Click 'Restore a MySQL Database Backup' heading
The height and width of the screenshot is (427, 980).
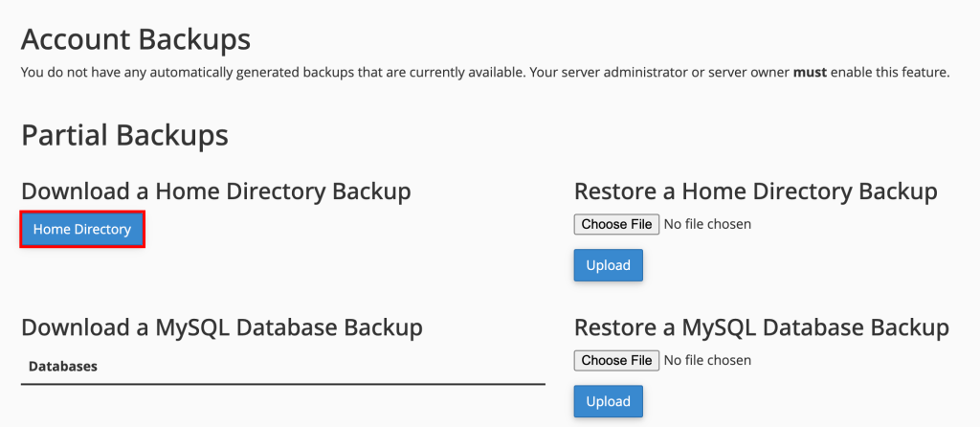(761, 327)
